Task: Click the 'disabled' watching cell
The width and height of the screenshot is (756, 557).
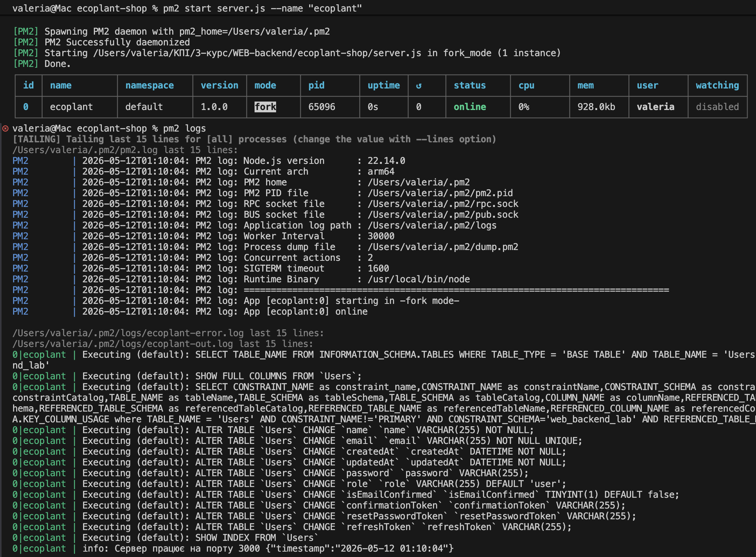Action: coord(718,107)
